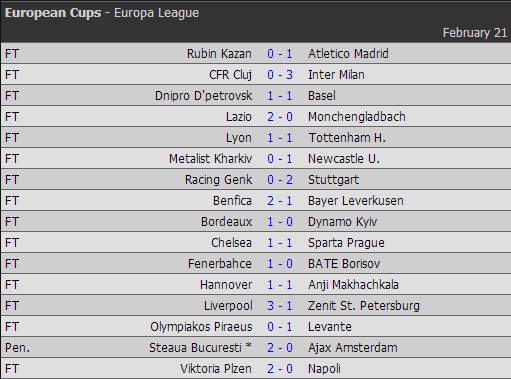Click the Tottenham H. team name
Screen dimensions: 511x379
point(347,138)
